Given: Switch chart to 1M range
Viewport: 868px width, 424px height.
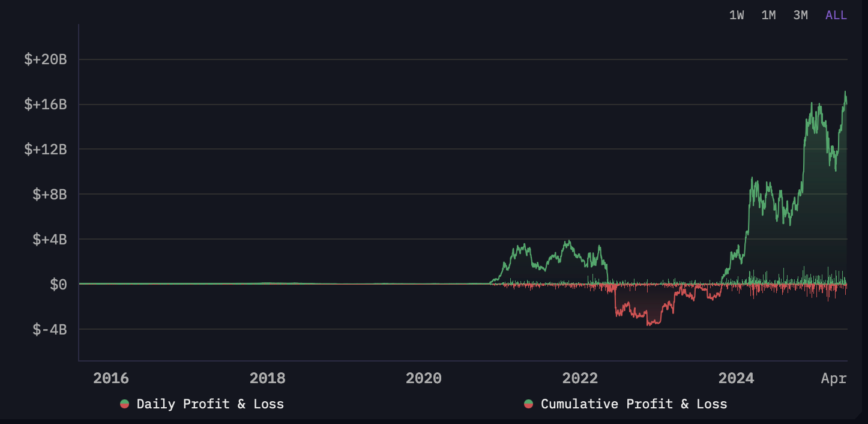Looking at the screenshot, I should [768, 16].
